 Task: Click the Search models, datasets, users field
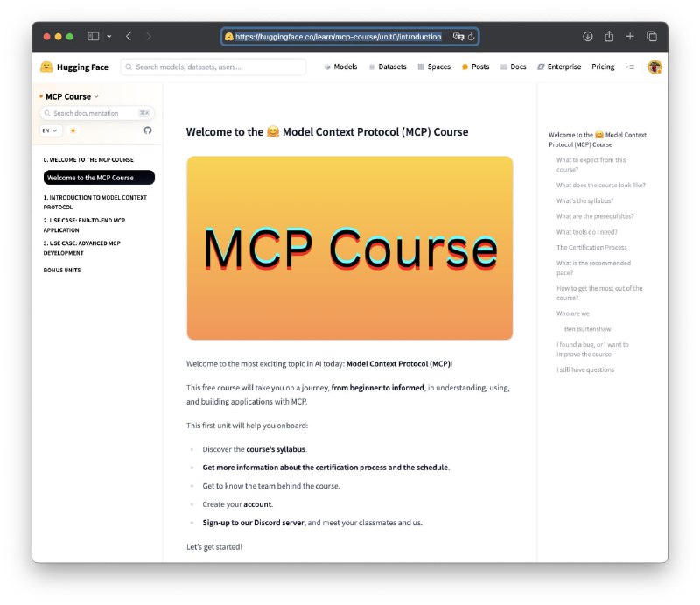point(213,67)
